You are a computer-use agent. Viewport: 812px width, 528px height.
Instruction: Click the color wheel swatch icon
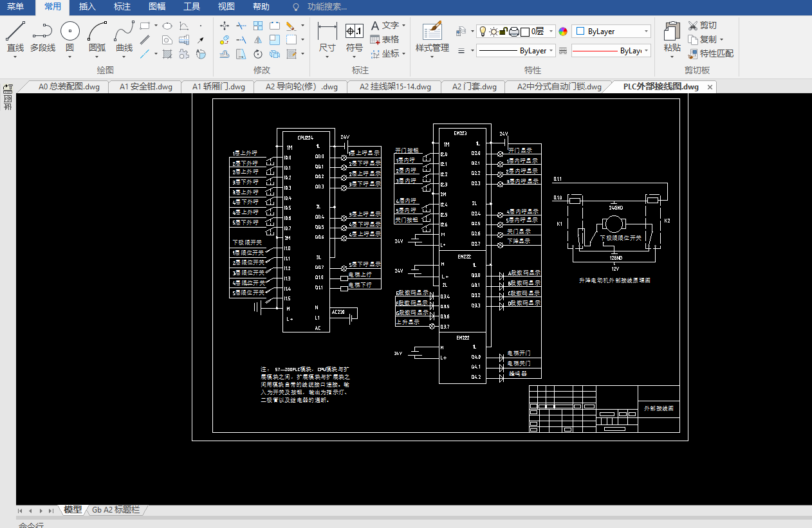pyautogui.click(x=564, y=32)
